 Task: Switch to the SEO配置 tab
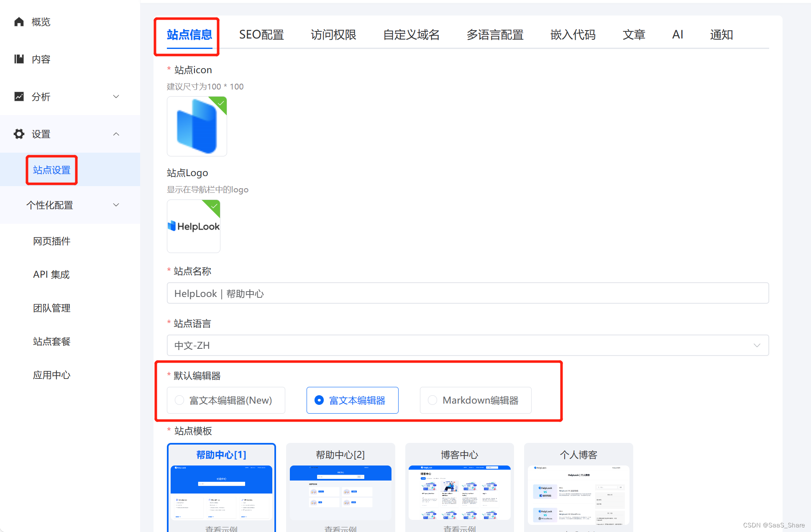point(261,35)
